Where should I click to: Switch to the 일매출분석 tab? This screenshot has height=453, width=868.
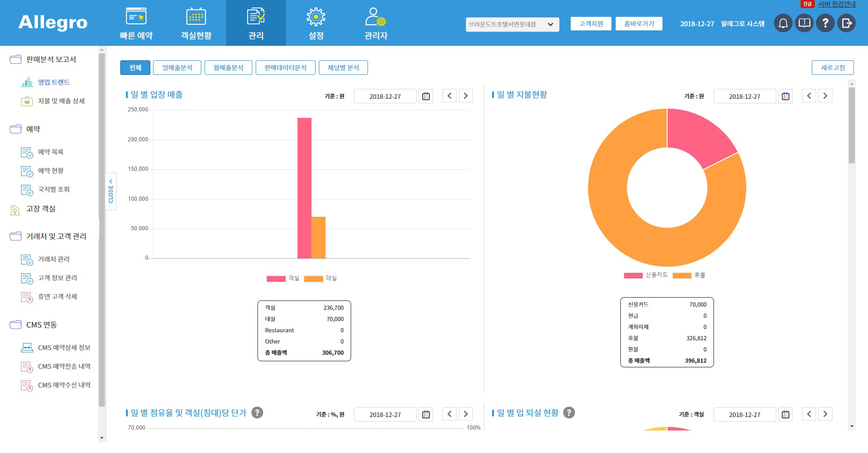[x=177, y=68]
